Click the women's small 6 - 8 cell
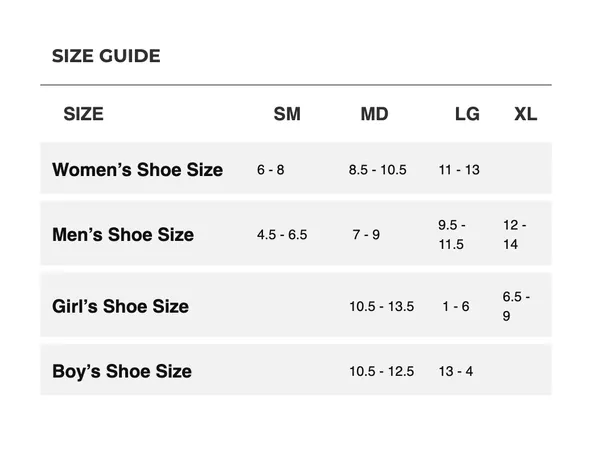Viewport: 600px width, 450px height. coord(271,170)
